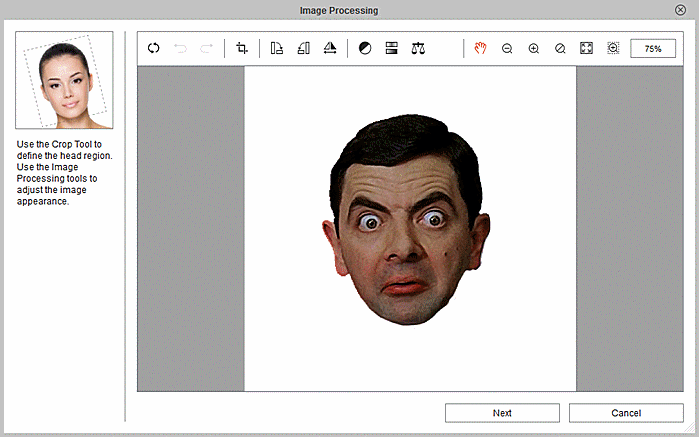Close the Image Processing dialog

(x=680, y=10)
